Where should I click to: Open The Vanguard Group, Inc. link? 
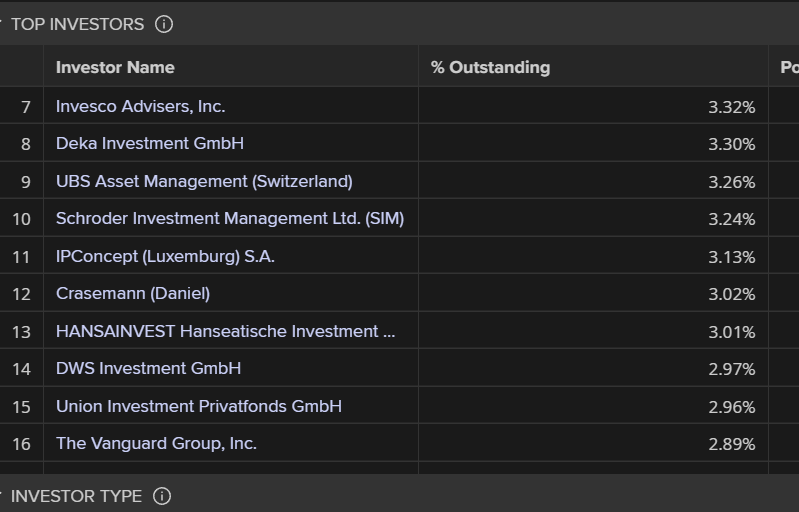156,443
